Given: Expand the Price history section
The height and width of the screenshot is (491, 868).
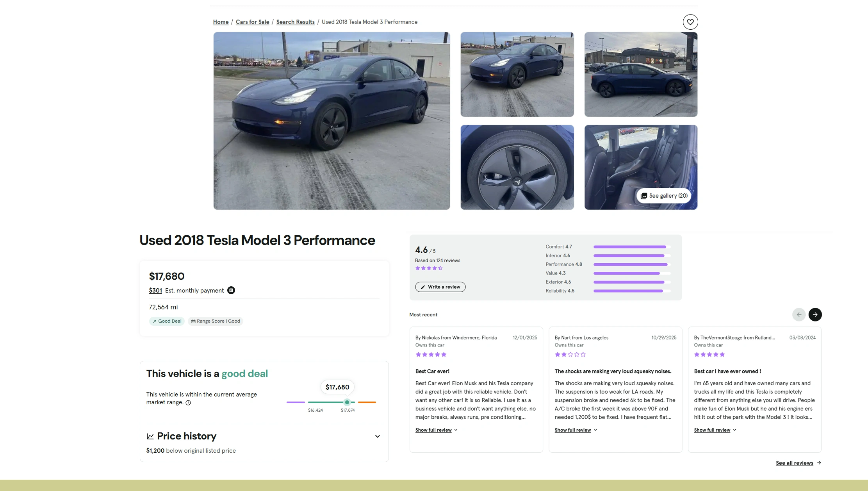Looking at the screenshot, I should click(x=377, y=436).
